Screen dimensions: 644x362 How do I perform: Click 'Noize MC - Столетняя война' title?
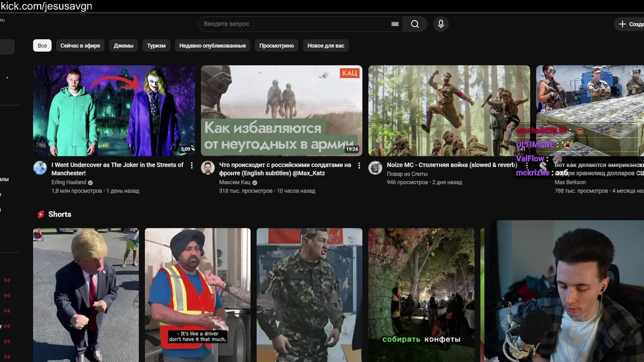coord(452,165)
